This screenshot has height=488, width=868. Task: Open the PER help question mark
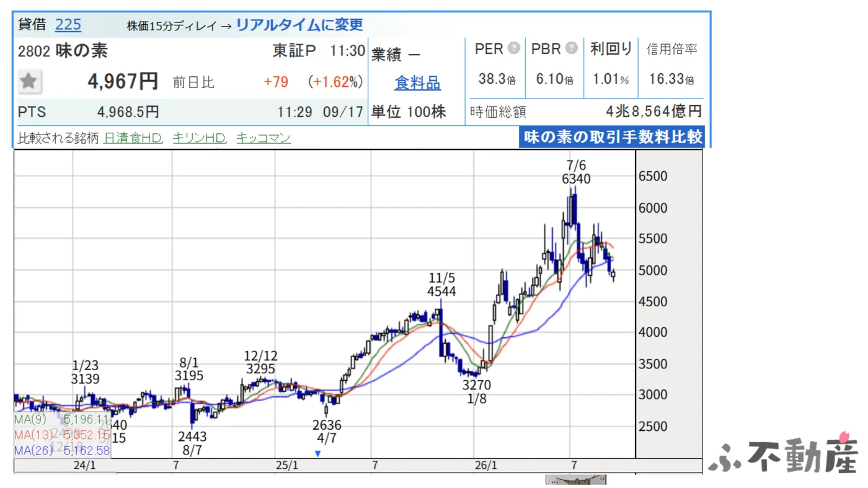(514, 48)
